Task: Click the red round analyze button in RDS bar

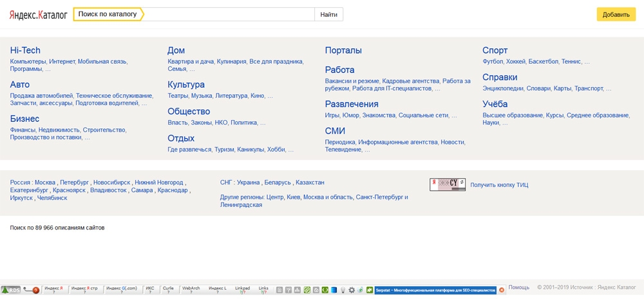Action: click(x=35, y=290)
